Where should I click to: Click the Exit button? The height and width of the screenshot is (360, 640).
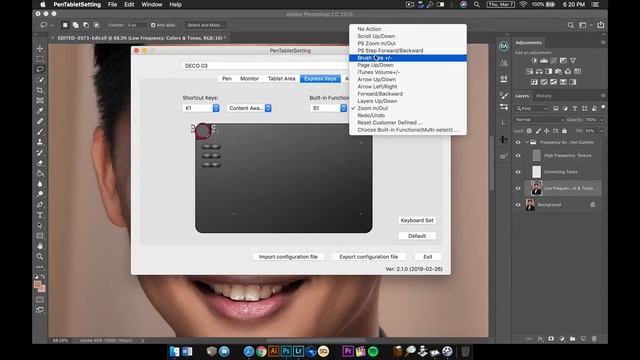tap(428, 257)
